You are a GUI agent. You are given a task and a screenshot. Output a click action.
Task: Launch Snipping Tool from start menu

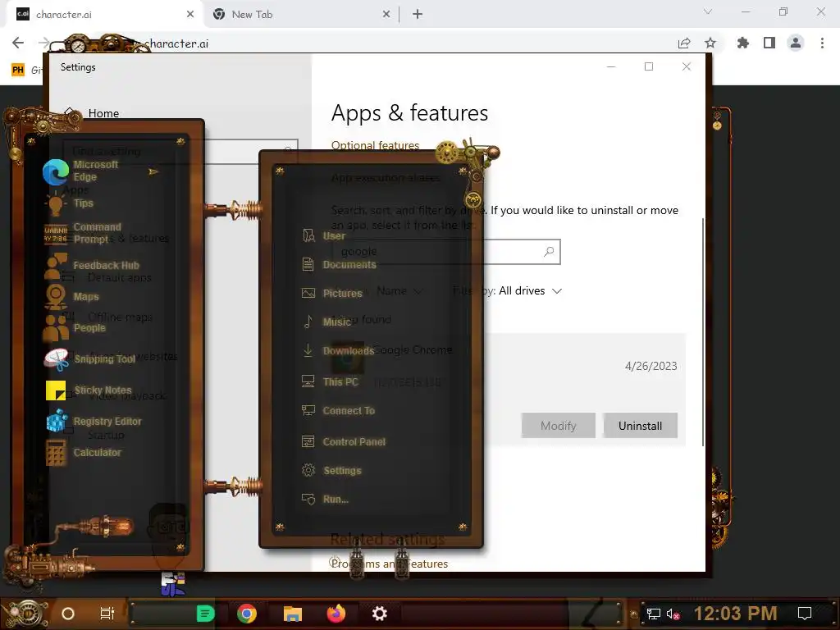90,359
